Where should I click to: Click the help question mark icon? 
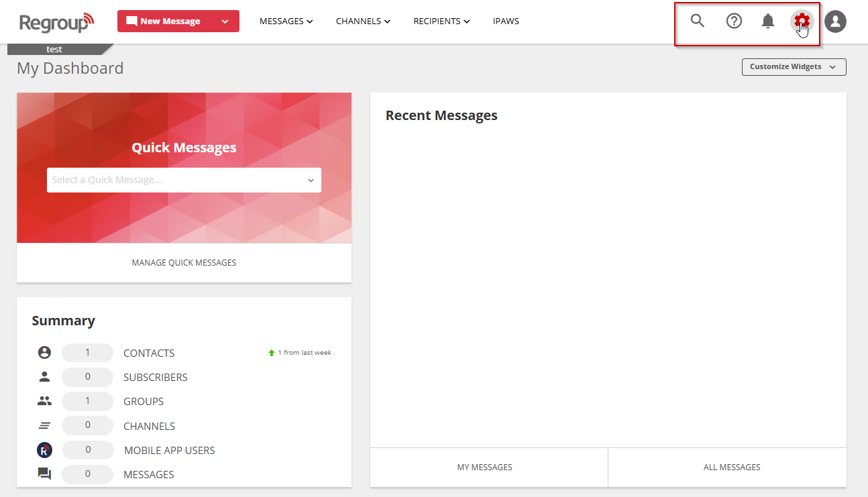click(x=734, y=21)
